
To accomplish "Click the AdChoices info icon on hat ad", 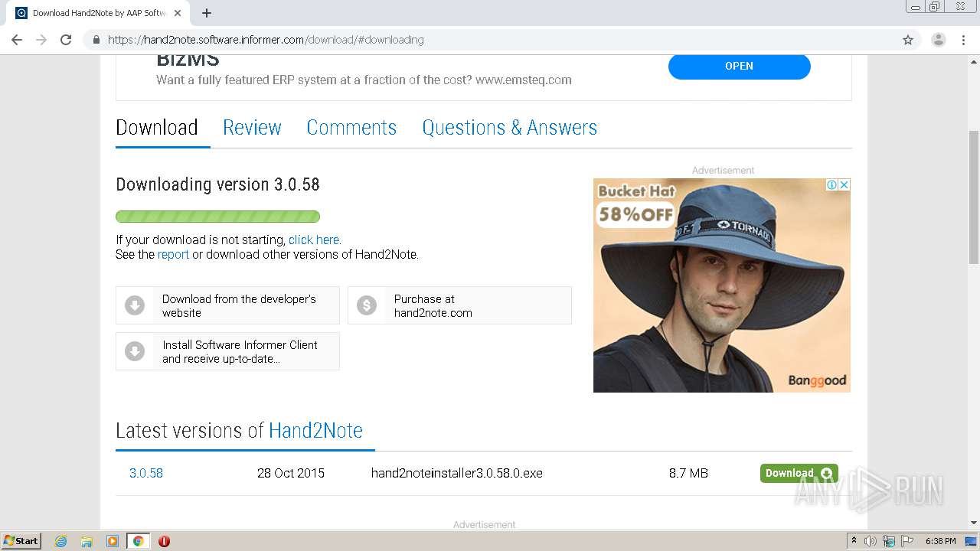I will (831, 184).
